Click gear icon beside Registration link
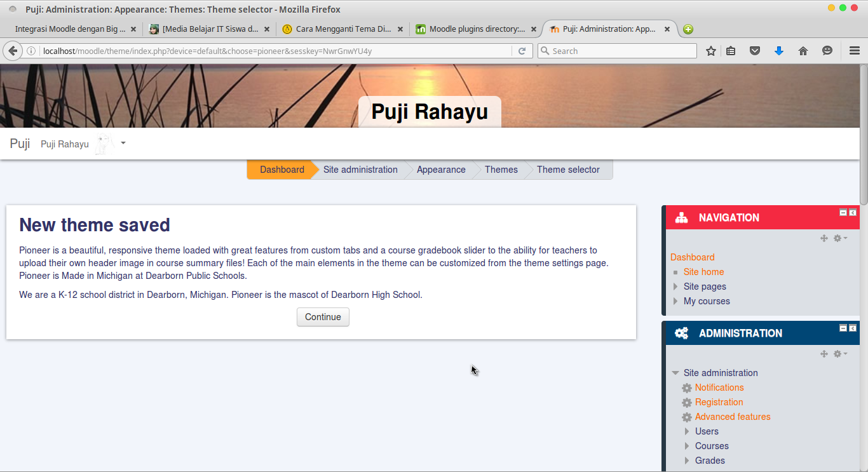 click(x=687, y=403)
